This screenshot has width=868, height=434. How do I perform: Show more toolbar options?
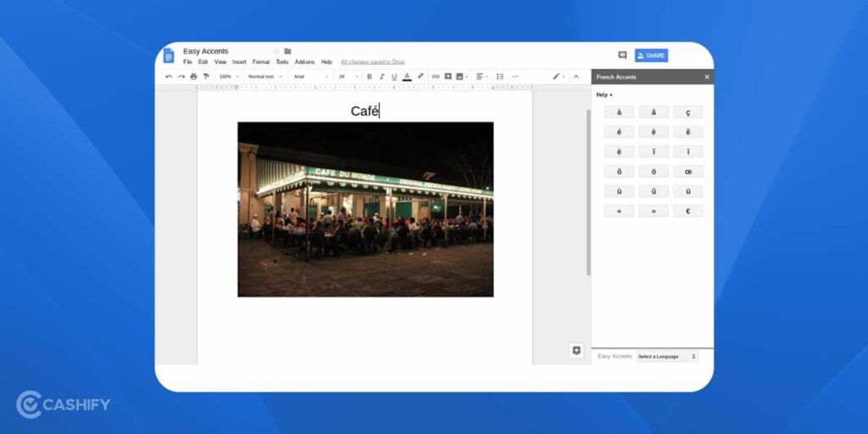coord(515,76)
